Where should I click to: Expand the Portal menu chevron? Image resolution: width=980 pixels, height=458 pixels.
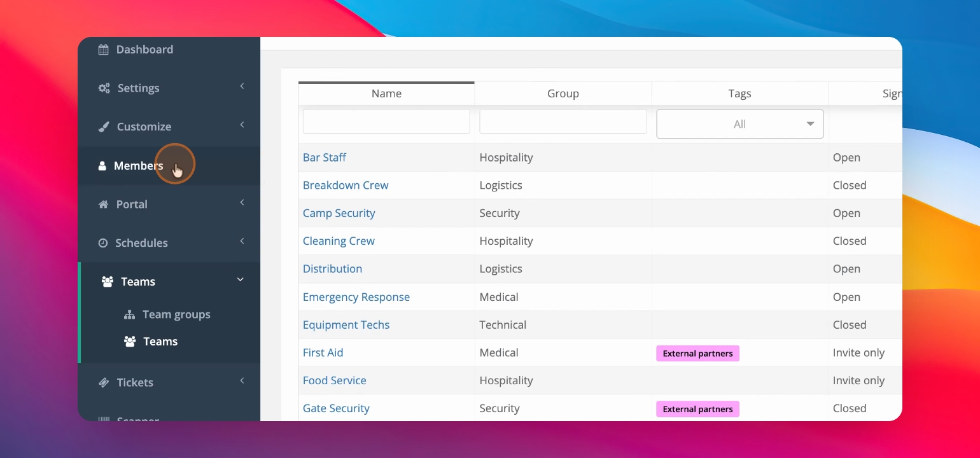pos(242,203)
